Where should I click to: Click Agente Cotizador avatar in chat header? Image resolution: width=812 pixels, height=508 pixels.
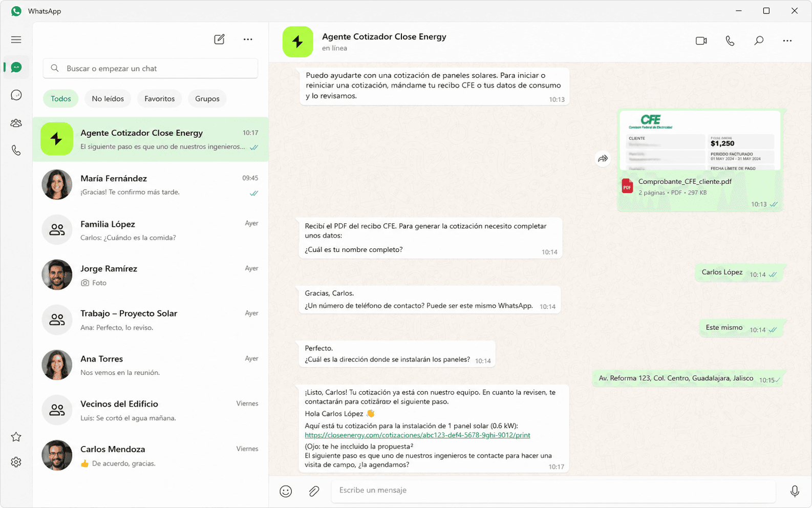point(298,42)
